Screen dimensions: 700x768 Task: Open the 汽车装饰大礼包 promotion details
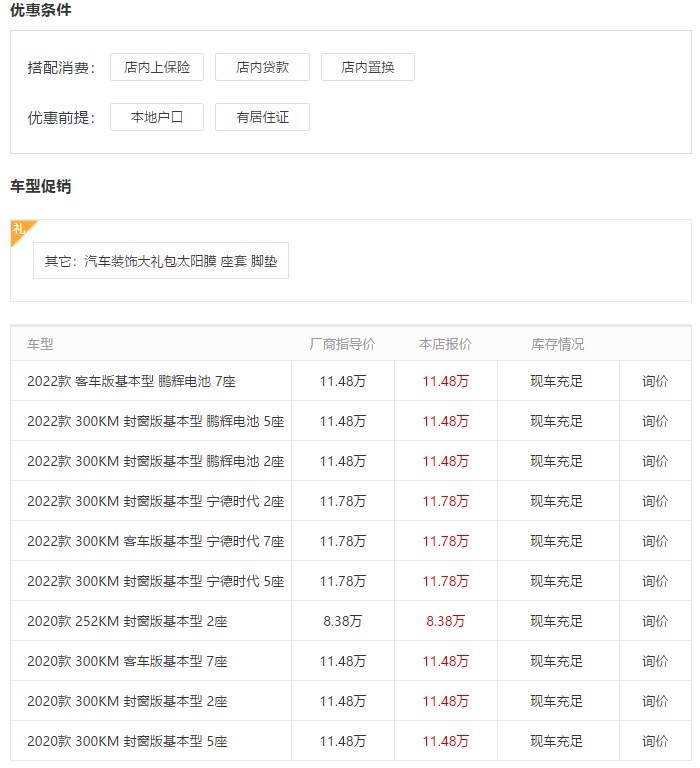tap(161, 261)
